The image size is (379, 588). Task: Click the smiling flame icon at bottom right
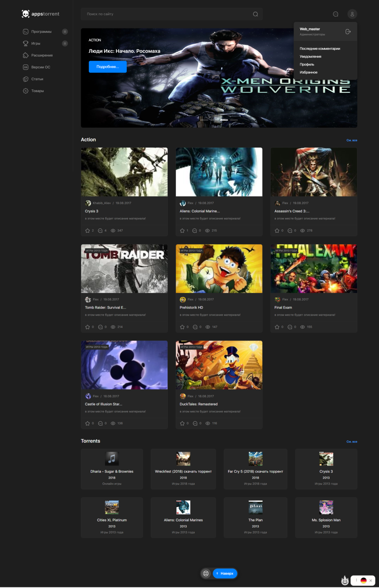click(x=345, y=581)
